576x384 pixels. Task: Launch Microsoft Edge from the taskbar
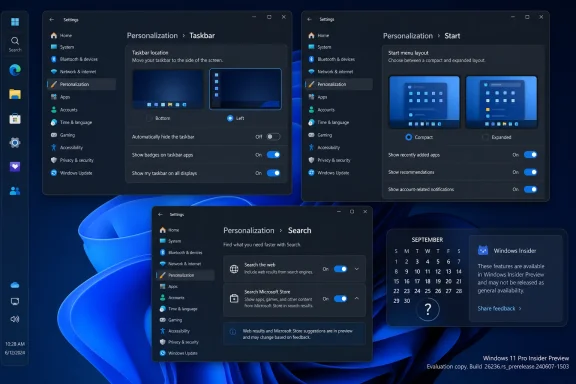coord(15,70)
